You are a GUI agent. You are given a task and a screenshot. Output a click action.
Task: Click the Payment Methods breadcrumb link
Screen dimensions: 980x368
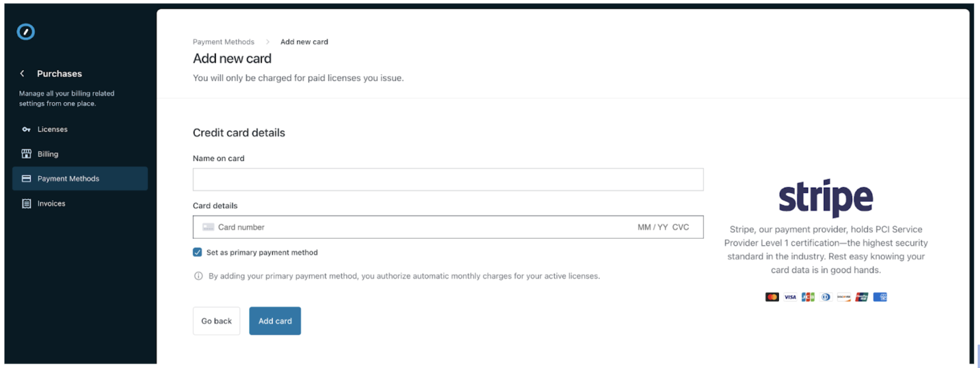[224, 42]
